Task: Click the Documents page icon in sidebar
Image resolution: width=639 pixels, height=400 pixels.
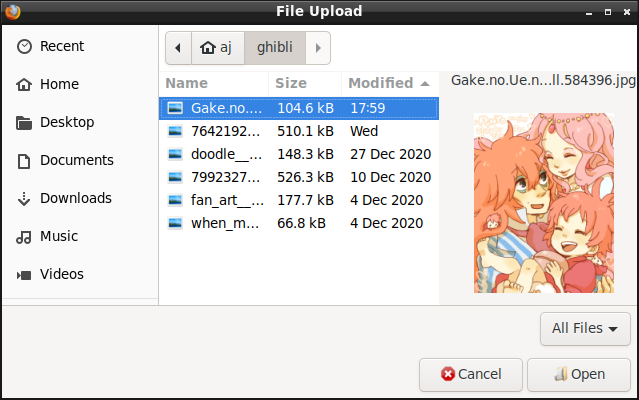Action: coord(24,161)
